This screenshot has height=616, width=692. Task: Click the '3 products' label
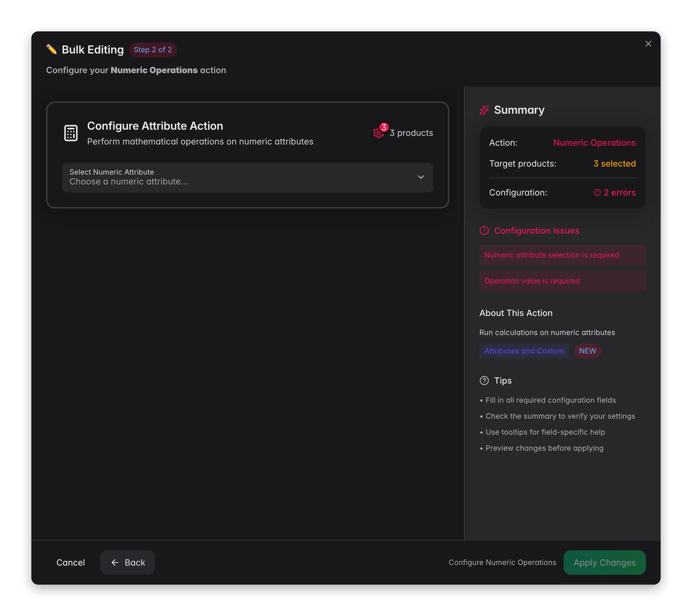click(411, 133)
